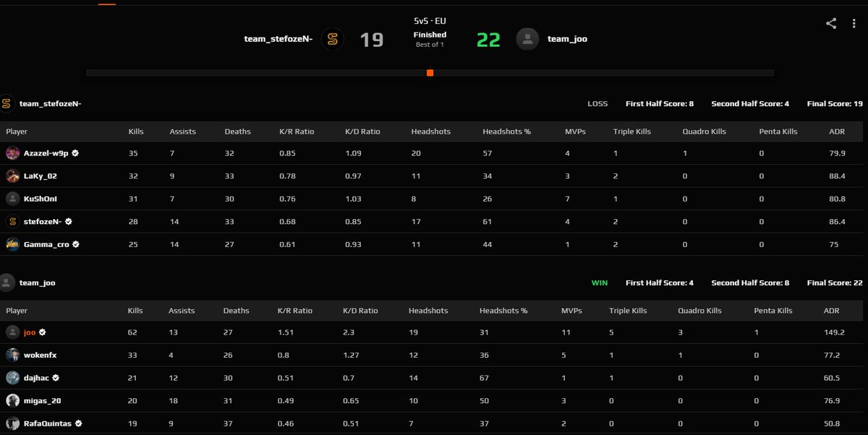Click 'Finished' match status text

(x=430, y=35)
